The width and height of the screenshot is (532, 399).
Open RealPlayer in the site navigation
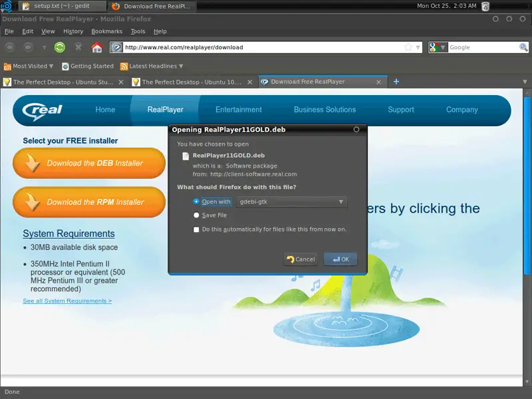point(165,110)
